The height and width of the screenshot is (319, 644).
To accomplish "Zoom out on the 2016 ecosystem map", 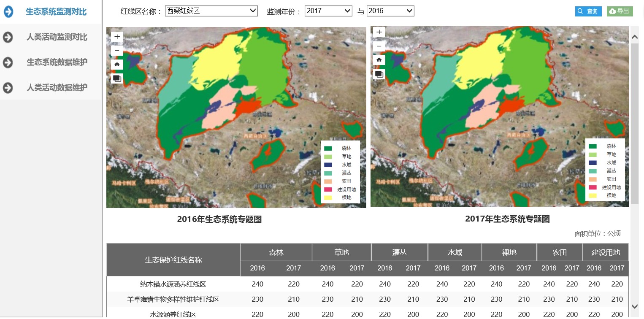I will point(117,51).
